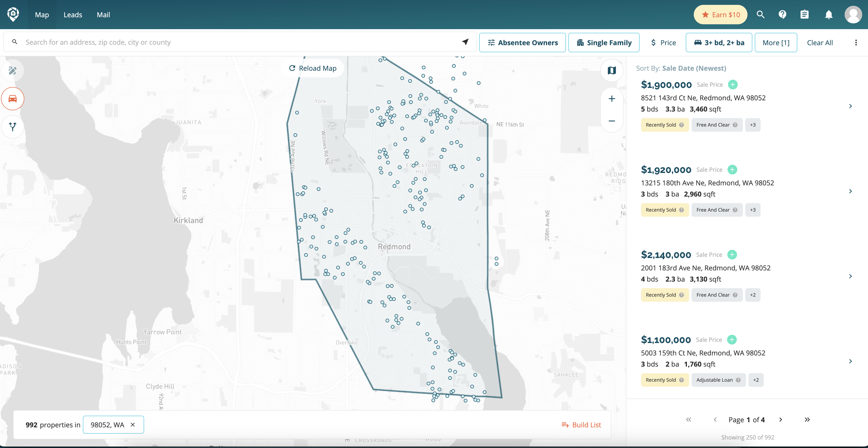Open the route planning tool
Screen dimensions: 868x448
(12, 127)
